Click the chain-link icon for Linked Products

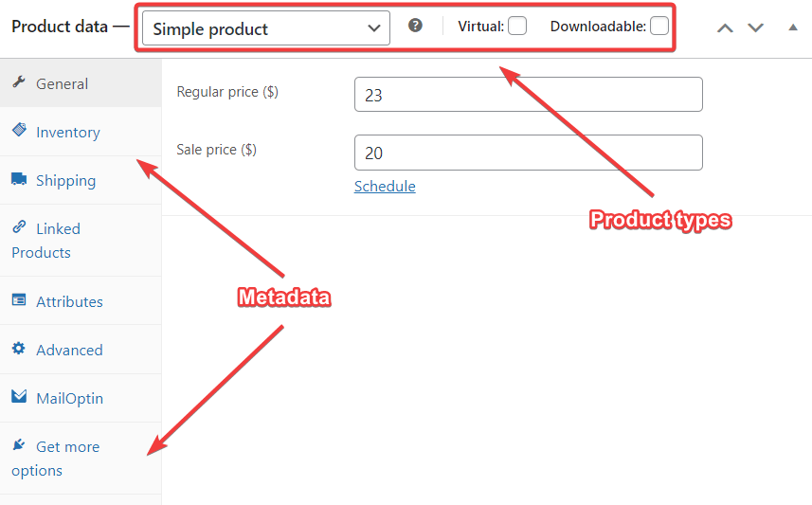tap(19, 226)
